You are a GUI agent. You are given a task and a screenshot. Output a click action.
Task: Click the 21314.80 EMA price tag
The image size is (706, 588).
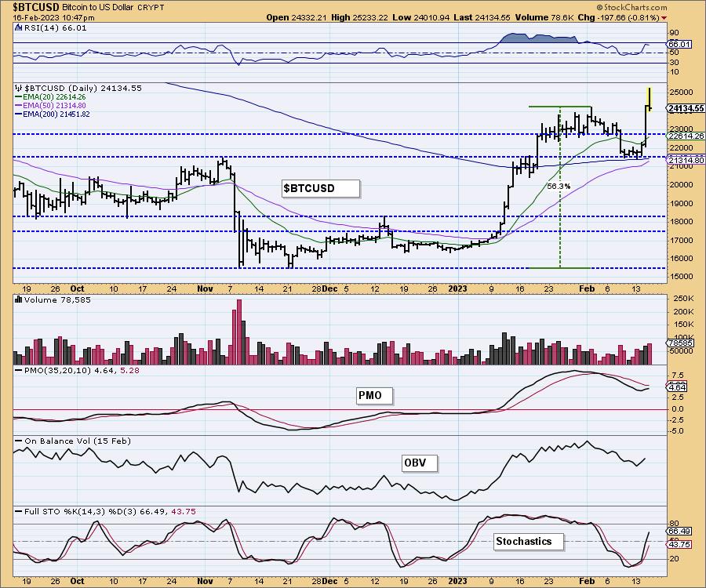[686, 160]
